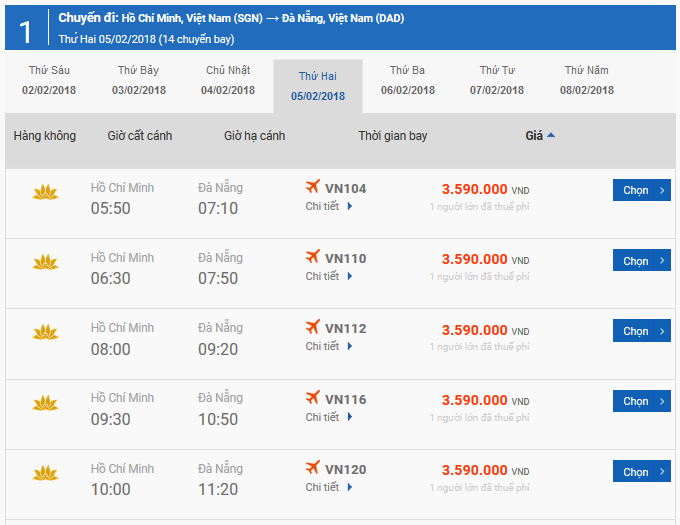Viewport: 680px width, 525px height.
Task: Switch to Thứ Ba 06/02/2018 date tab
Action: [x=408, y=80]
